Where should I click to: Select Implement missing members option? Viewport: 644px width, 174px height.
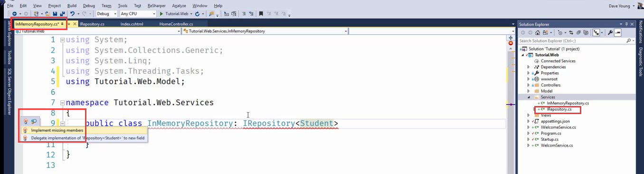pos(57,130)
